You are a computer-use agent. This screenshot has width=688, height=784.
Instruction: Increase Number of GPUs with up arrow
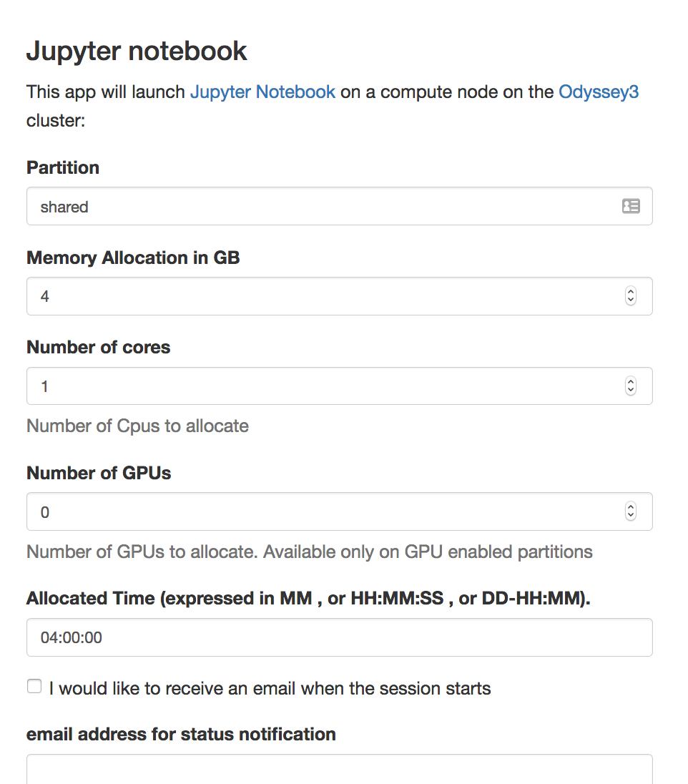pos(631,507)
